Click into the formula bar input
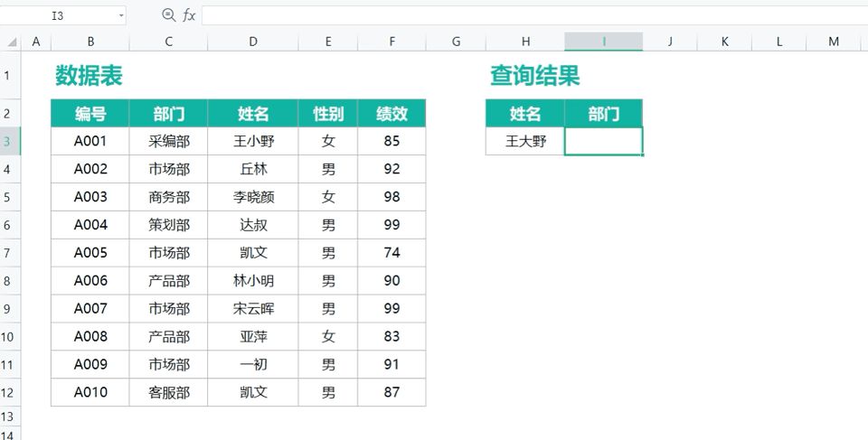Image resolution: width=868 pixels, height=440 pixels. [x=534, y=15]
